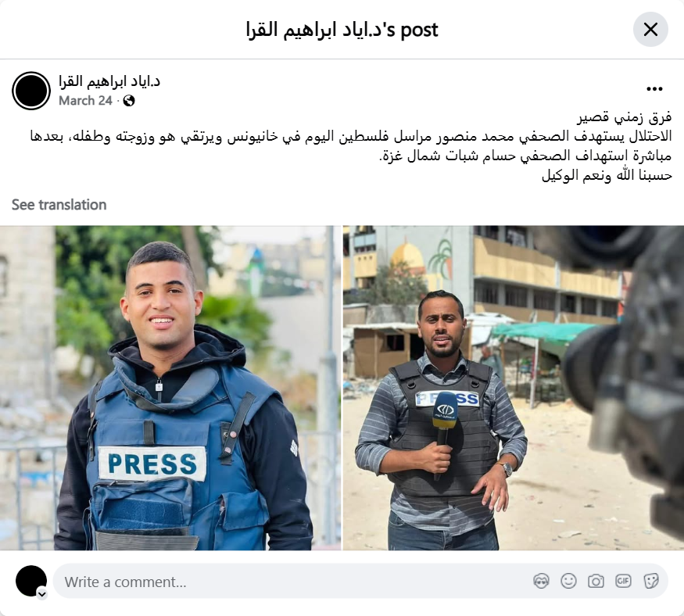
Task: Open the left photo of journalist in blue vest
Action: point(170,388)
